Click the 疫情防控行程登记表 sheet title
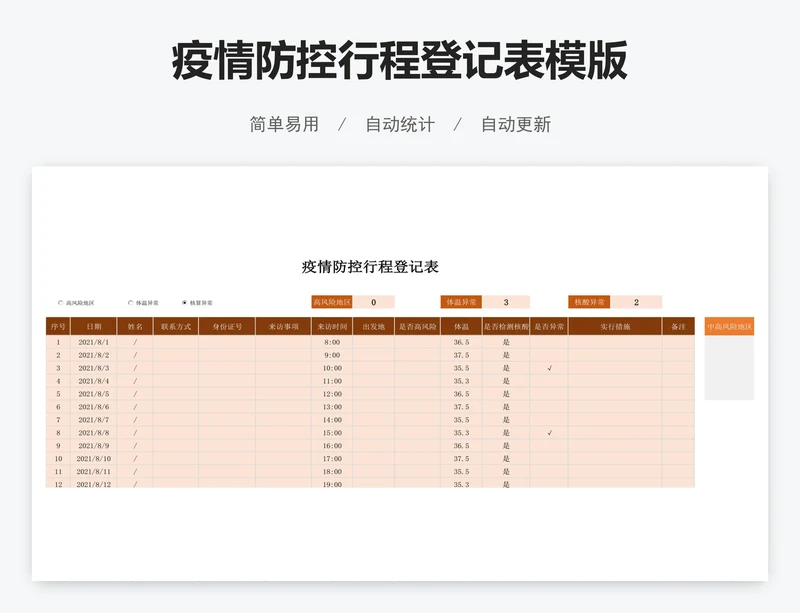Screen dimensions: 800x613 tap(370, 267)
